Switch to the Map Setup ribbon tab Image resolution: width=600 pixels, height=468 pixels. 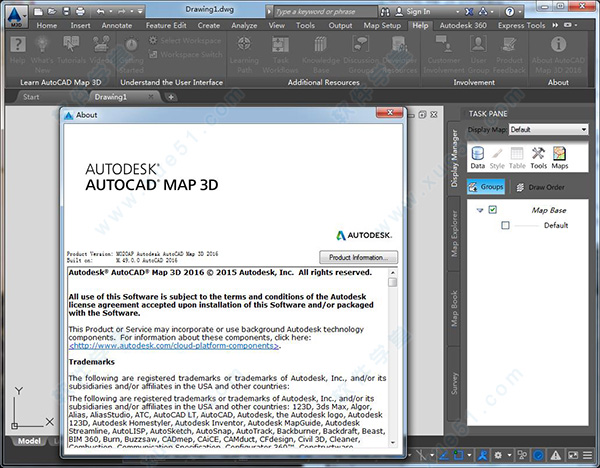click(x=382, y=25)
